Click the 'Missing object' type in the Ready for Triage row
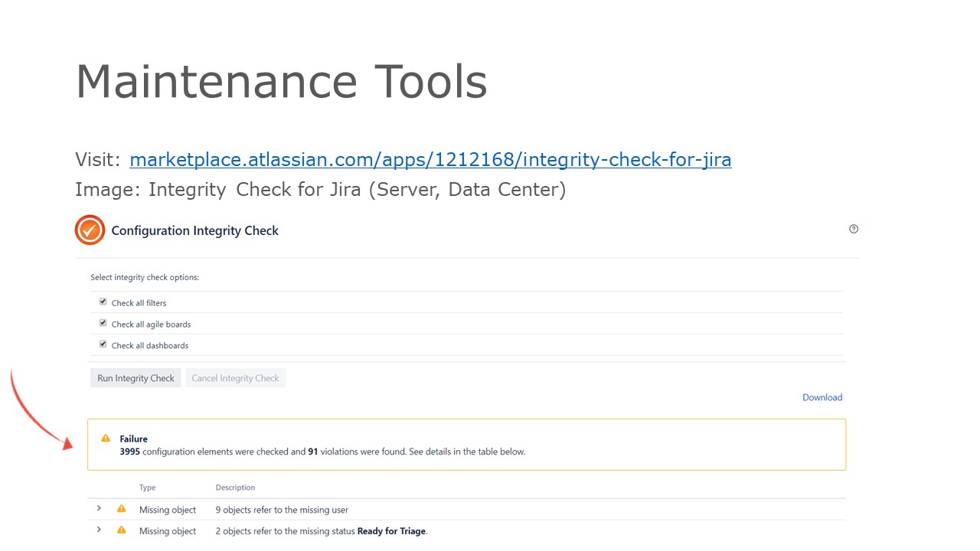Screen dimensions: 980x551 pyautogui.click(x=168, y=531)
